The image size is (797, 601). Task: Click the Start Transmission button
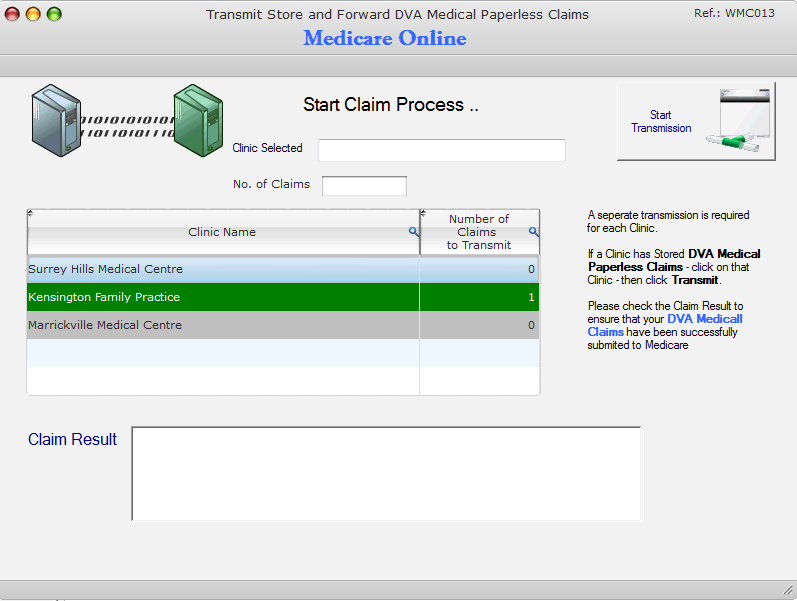click(x=696, y=122)
